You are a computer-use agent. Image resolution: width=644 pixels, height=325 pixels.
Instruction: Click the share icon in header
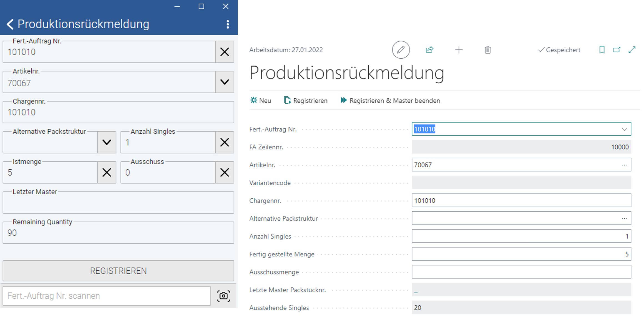tap(429, 50)
